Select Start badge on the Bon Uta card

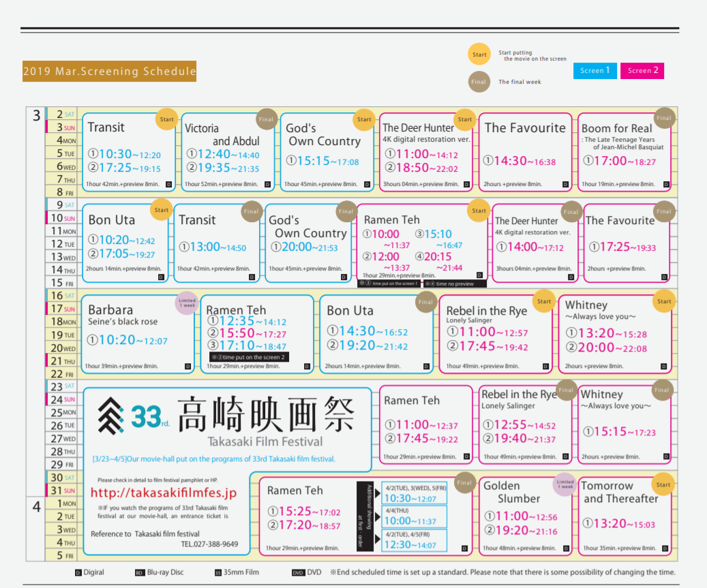(x=162, y=210)
